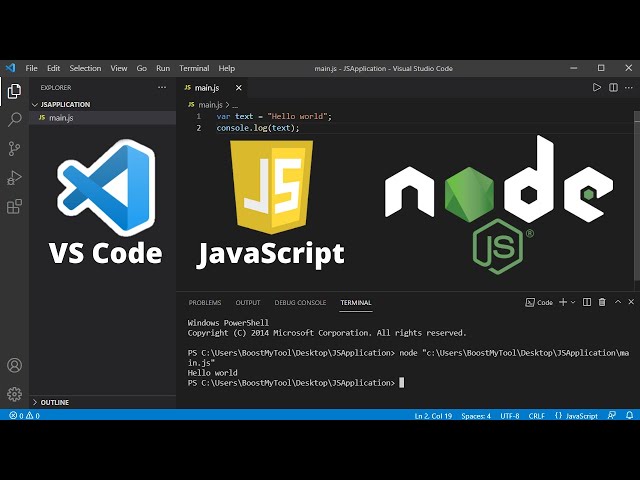The image size is (640, 480).
Task: Open the Explorer view in activity bar
Action: [x=14, y=91]
